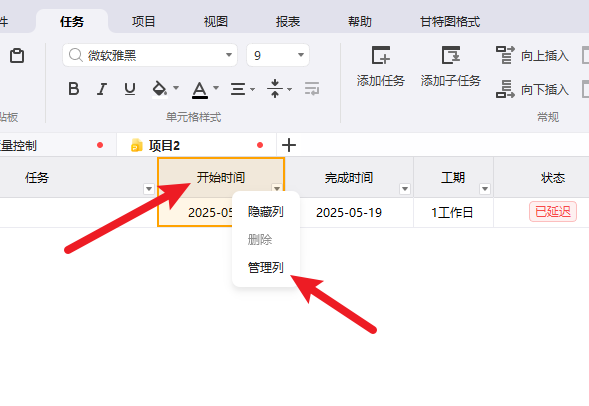
Task: Click the Bold formatting icon
Action: click(x=74, y=89)
